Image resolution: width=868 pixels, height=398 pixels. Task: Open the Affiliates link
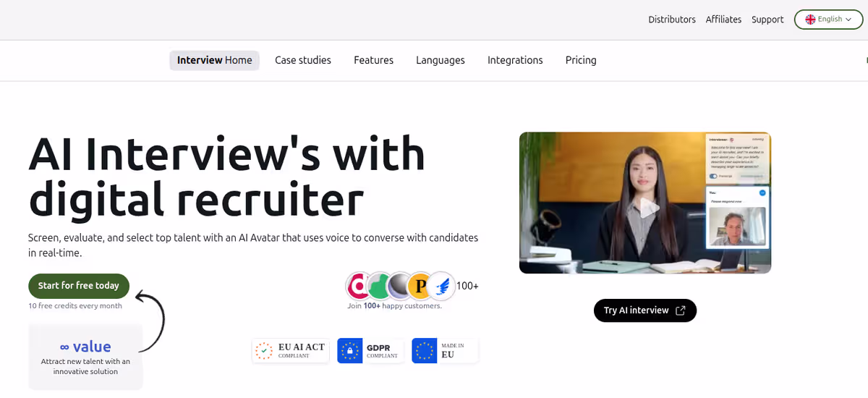(723, 20)
